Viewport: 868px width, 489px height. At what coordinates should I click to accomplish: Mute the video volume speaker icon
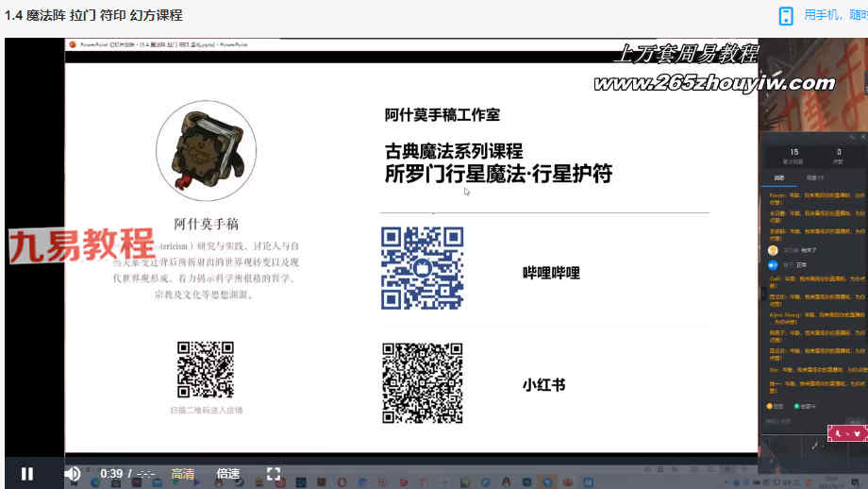click(x=73, y=473)
